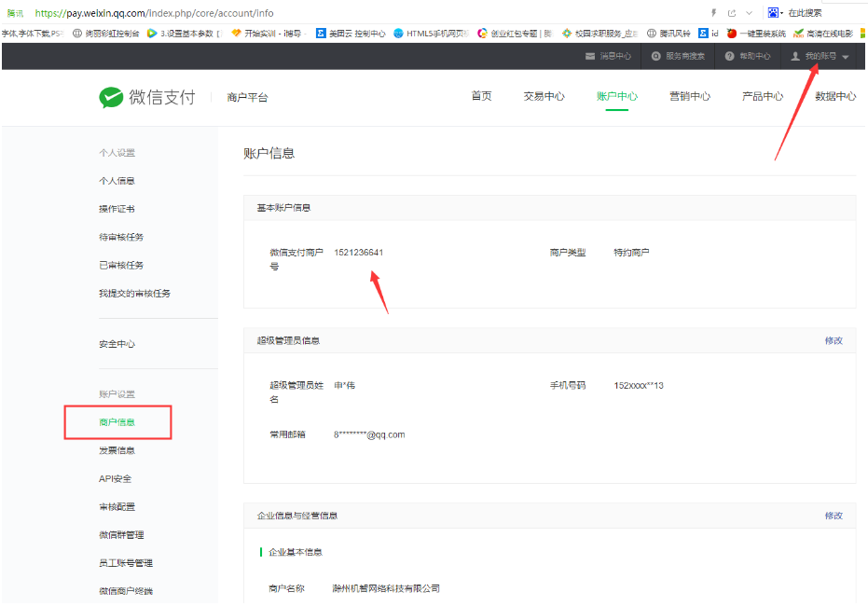Open the 产品中心 tab
868x606 pixels.
point(763,96)
